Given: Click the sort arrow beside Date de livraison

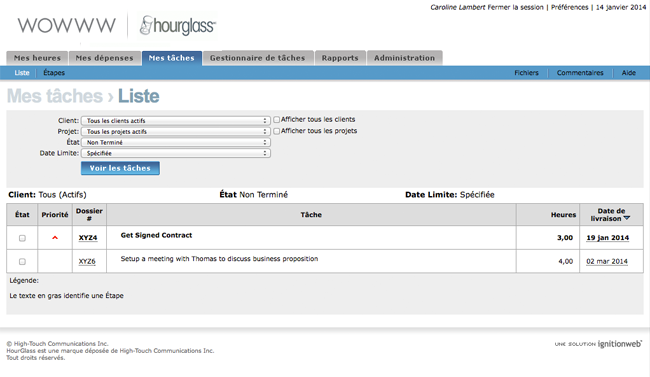Looking at the screenshot, I should coord(626,218).
